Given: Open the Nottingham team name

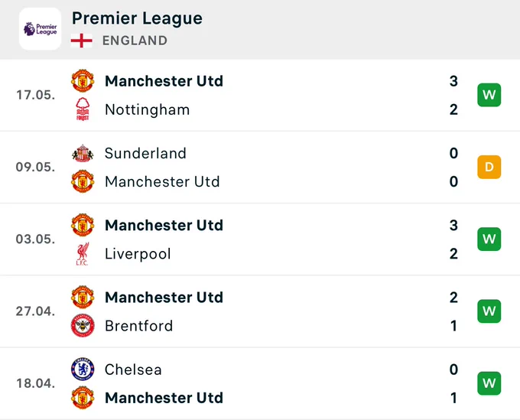Looking at the screenshot, I should tap(148, 110).
